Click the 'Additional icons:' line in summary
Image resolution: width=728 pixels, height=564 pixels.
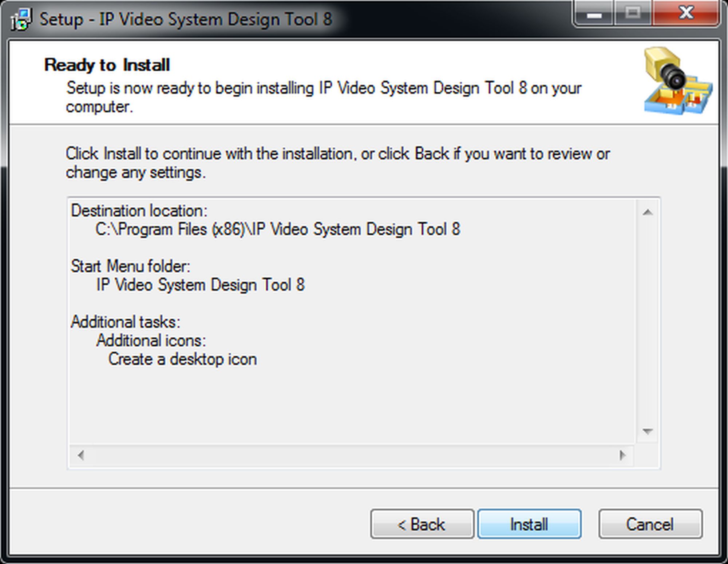pos(151,341)
